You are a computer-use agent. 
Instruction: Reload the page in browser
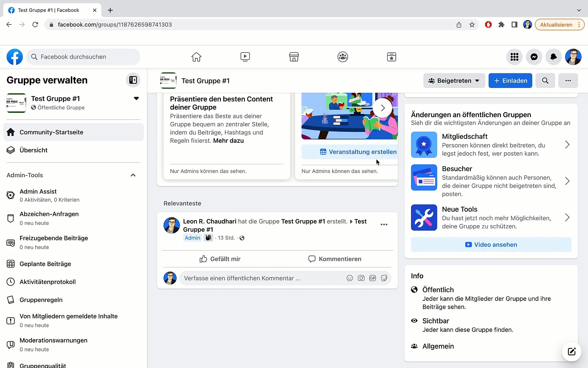coord(35,25)
